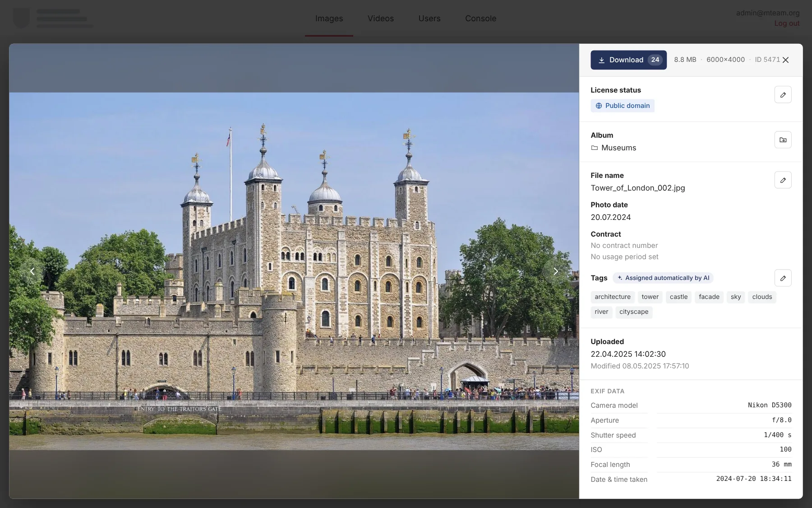Click the Modified 08.05.2025 17:57:10 text

tap(640, 366)
